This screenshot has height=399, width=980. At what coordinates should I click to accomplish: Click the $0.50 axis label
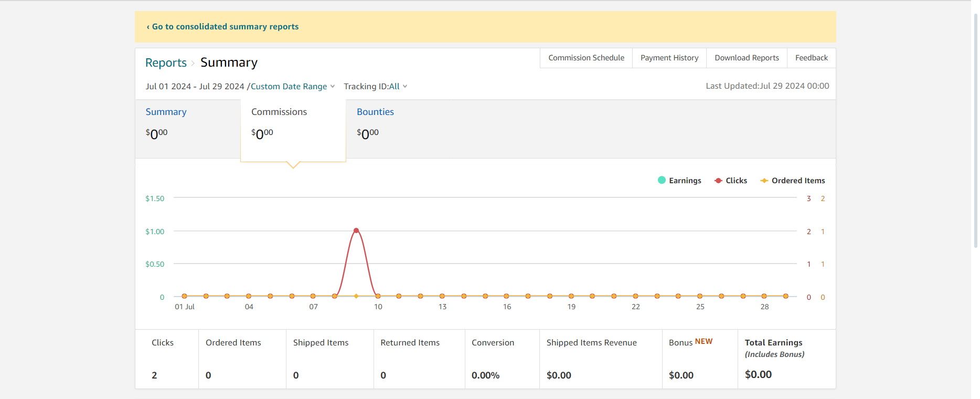point(155,264)
